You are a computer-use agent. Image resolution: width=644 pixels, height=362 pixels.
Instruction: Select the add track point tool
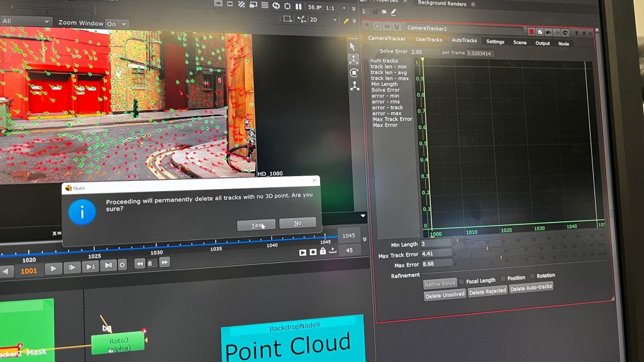pos(353,60)
